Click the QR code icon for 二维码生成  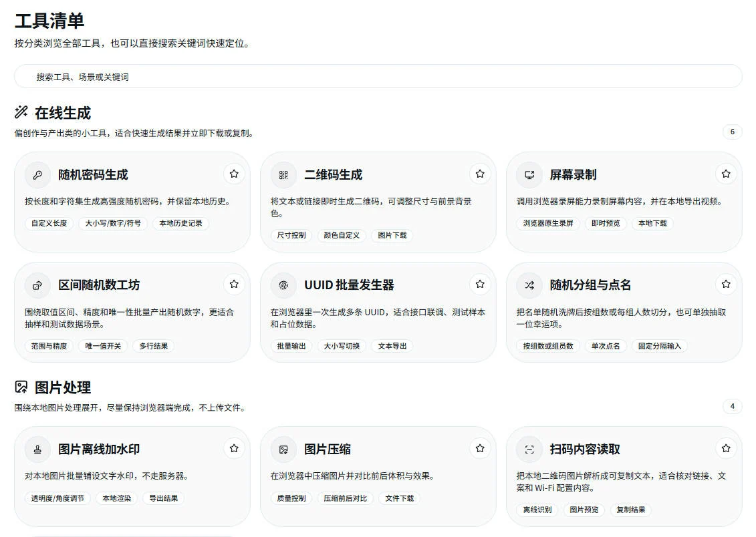tap(283, 174)
